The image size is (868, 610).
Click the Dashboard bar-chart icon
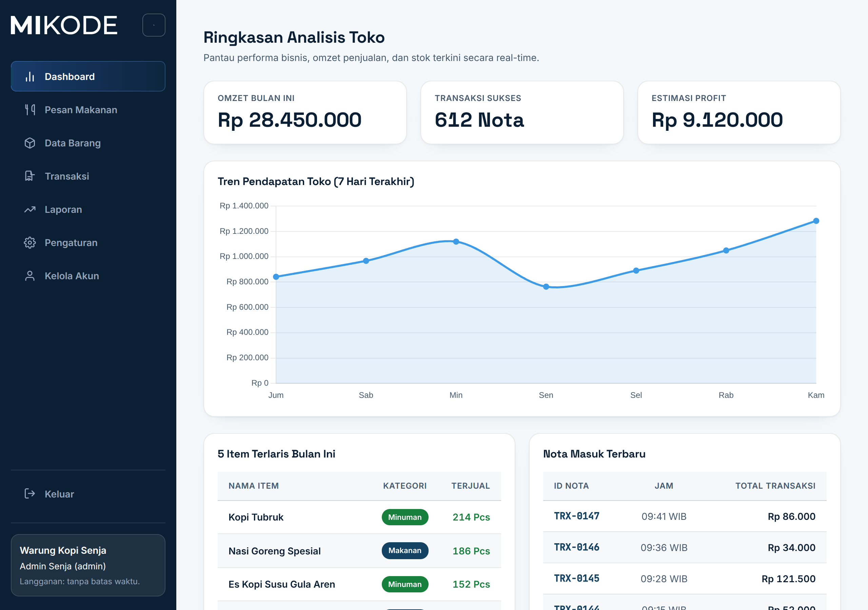pos(30,77)
